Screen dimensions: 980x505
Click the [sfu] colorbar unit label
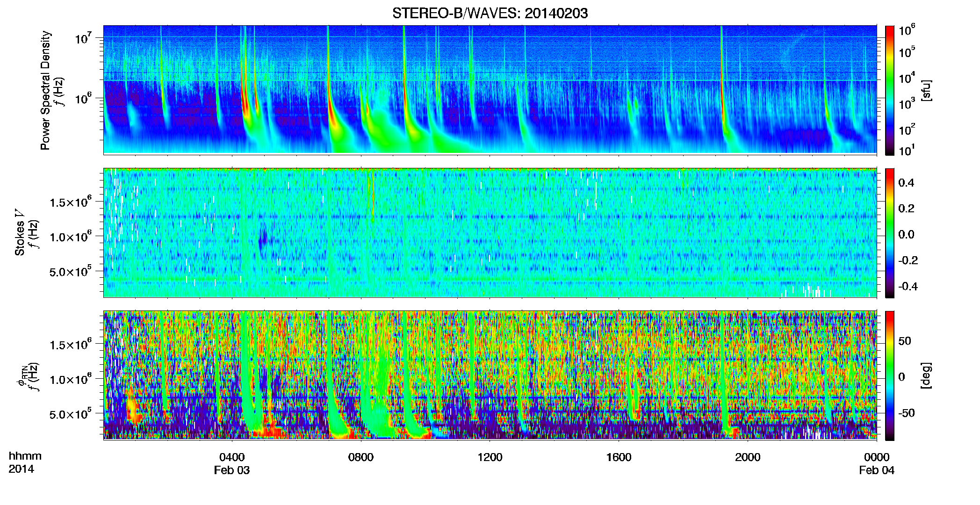(927, 90)
